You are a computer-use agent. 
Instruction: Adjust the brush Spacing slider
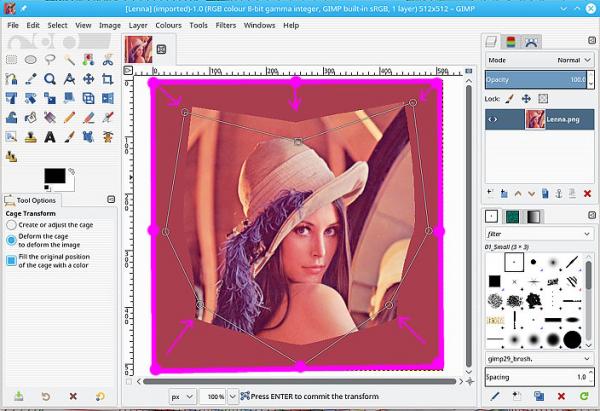click(536, 377)
